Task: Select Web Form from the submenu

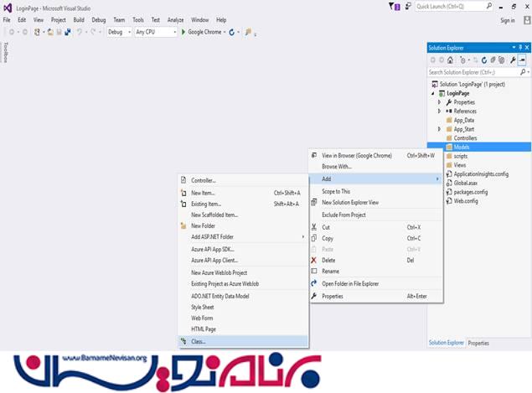Action: click(243, 318)
